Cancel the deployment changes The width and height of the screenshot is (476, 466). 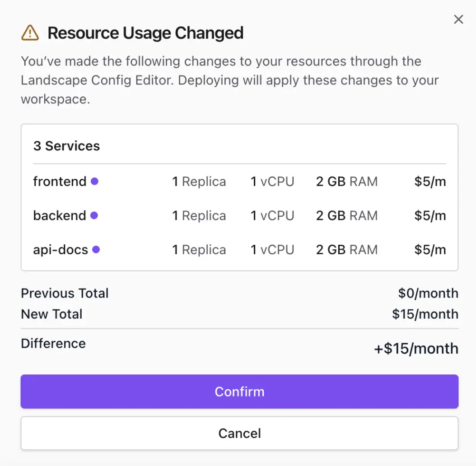coord(239,433)
